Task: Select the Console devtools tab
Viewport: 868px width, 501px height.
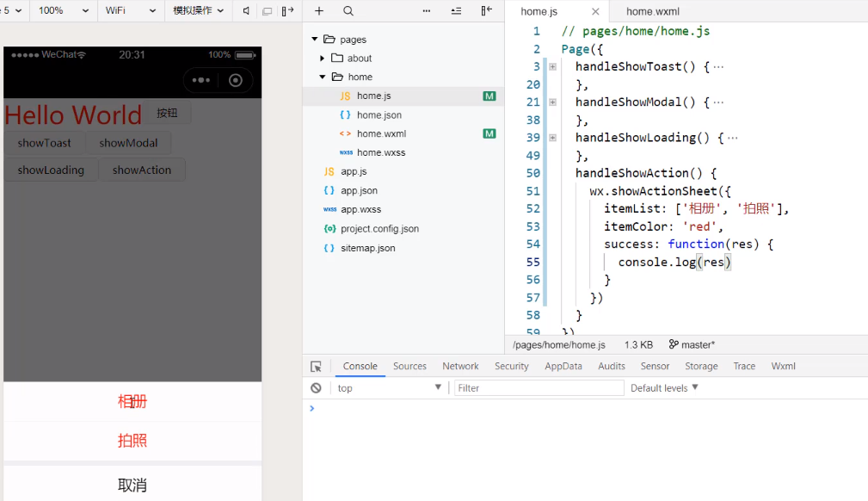Action: point(360,367)
